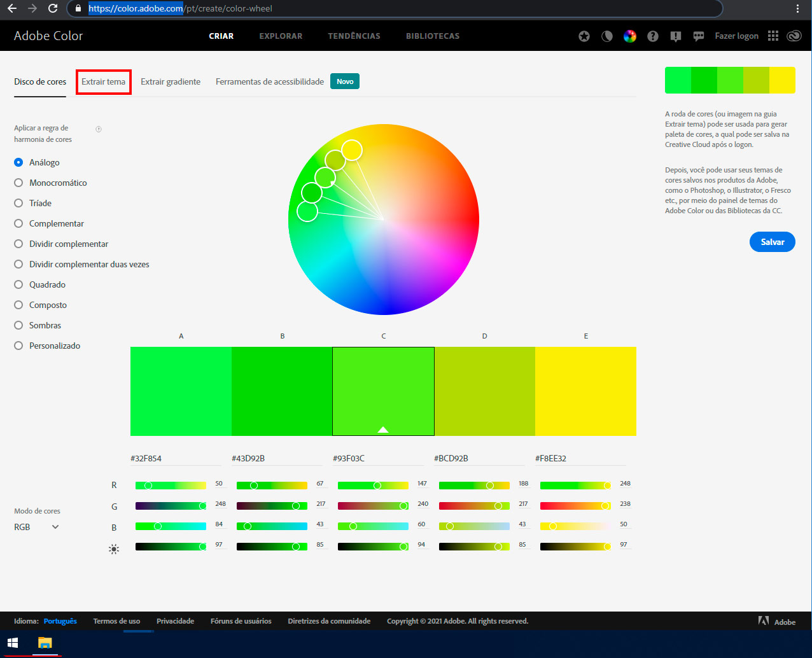The width and height of the screenshot is (812, 658).
Task: Open the help question mark icon
Action: [653, 36]
